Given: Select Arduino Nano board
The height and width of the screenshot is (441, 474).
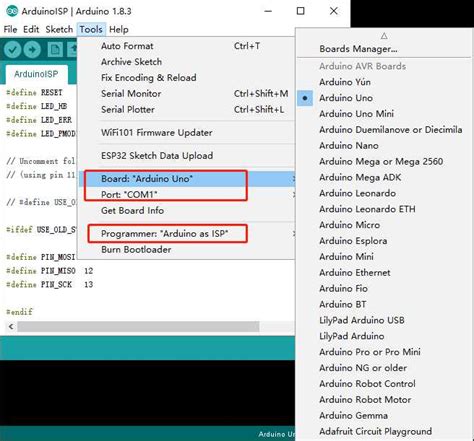Looking at the screenshot, I should click(384, 146).
